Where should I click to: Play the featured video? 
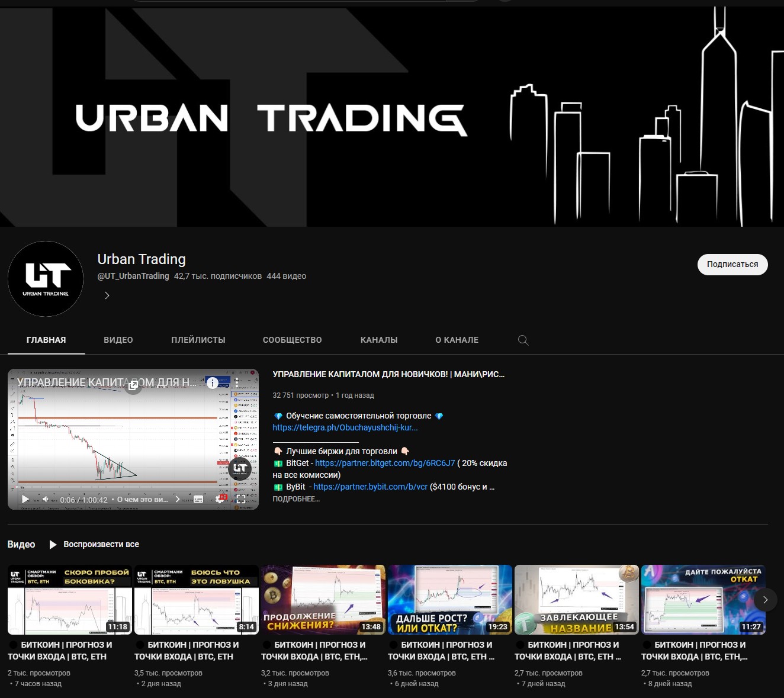[25, 499]
